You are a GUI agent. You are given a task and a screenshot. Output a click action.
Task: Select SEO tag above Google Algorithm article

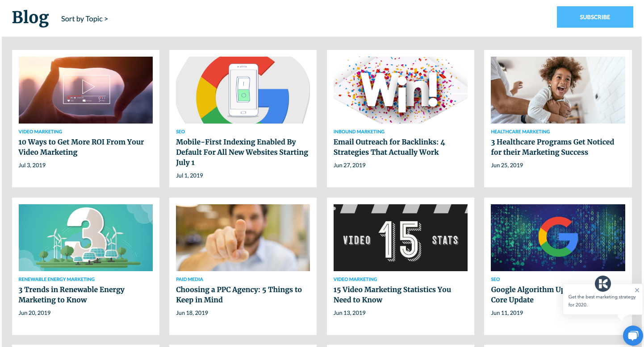pos(495,279)
